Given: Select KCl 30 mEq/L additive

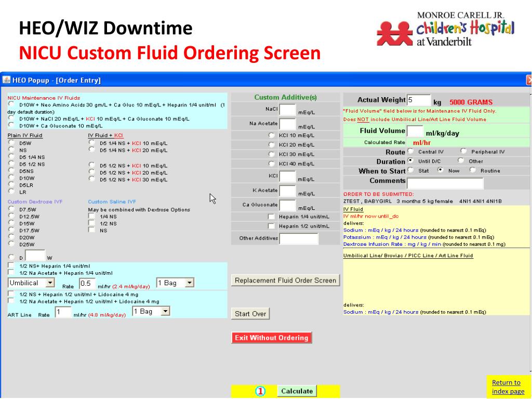Looking at the screenshot, I should [x=271, y=154].
